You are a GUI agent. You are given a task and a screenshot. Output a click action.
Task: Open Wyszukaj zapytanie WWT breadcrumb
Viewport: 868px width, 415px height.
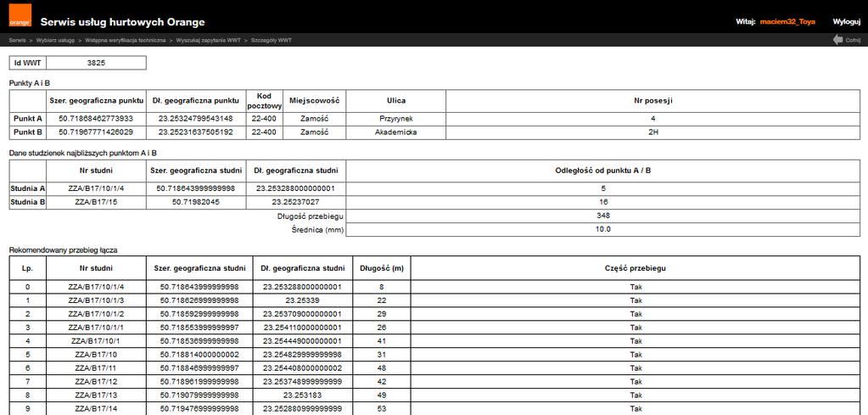point(208,41)
